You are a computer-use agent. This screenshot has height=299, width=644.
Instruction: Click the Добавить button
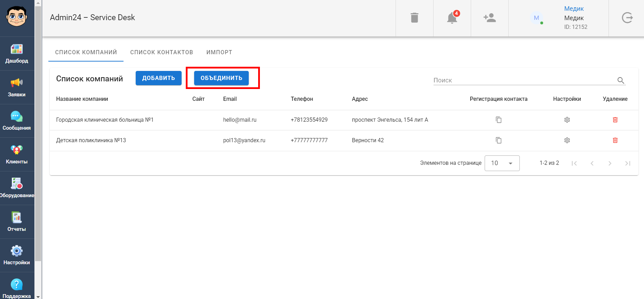[x=159, y=78]
